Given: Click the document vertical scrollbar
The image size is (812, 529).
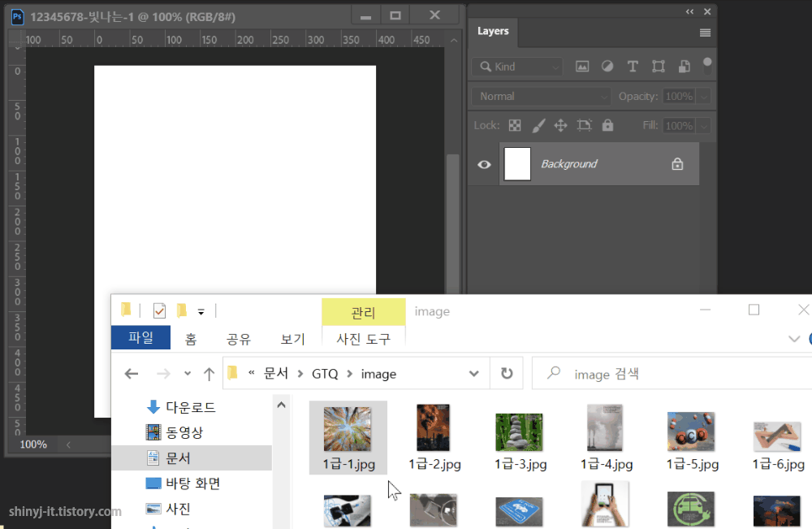Looking at the screenshot, I should 453,223.
